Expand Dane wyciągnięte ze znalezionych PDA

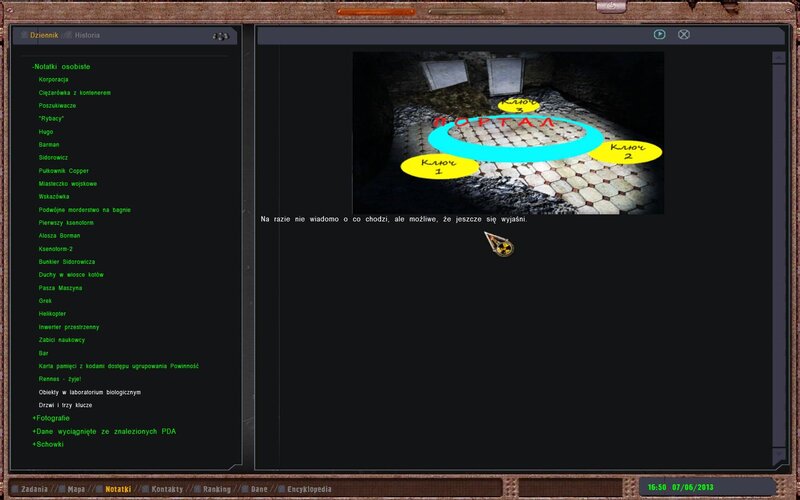(x=103, y=431)
